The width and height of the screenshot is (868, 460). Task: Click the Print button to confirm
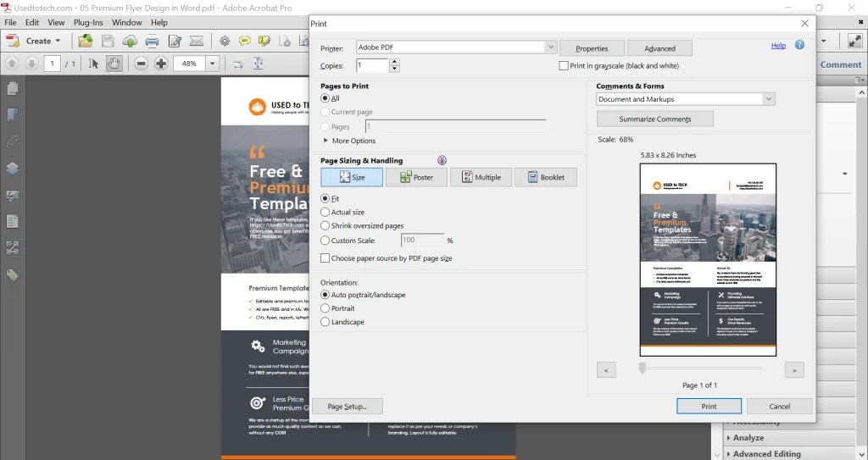[x=709, y=407]
